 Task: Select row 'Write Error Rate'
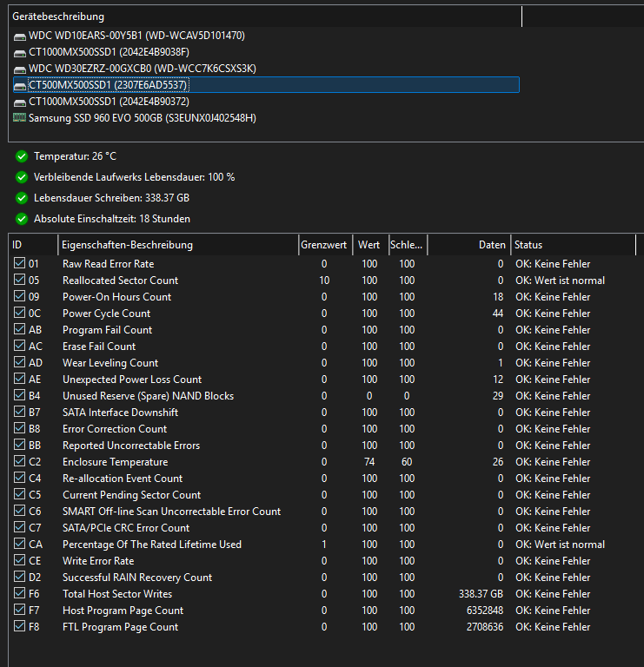323,561
